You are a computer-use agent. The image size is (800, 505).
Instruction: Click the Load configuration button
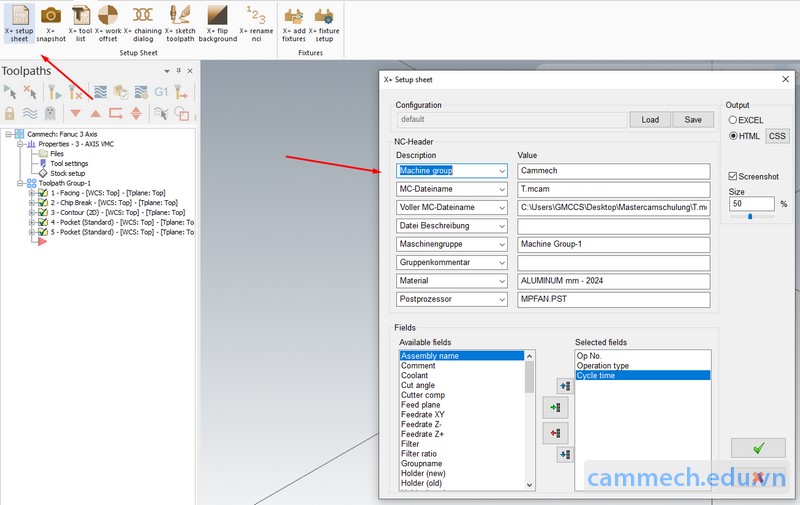pos(650,119)
